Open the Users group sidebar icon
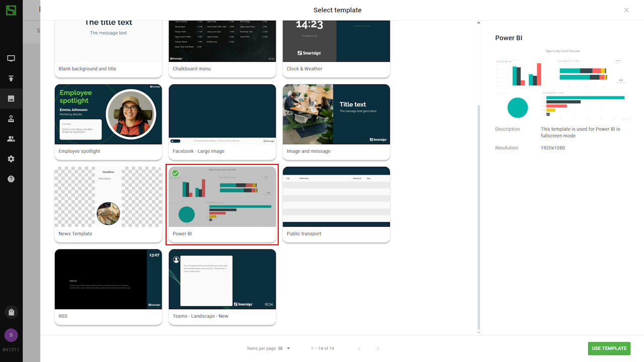644x362 pixels. point(11,139)
